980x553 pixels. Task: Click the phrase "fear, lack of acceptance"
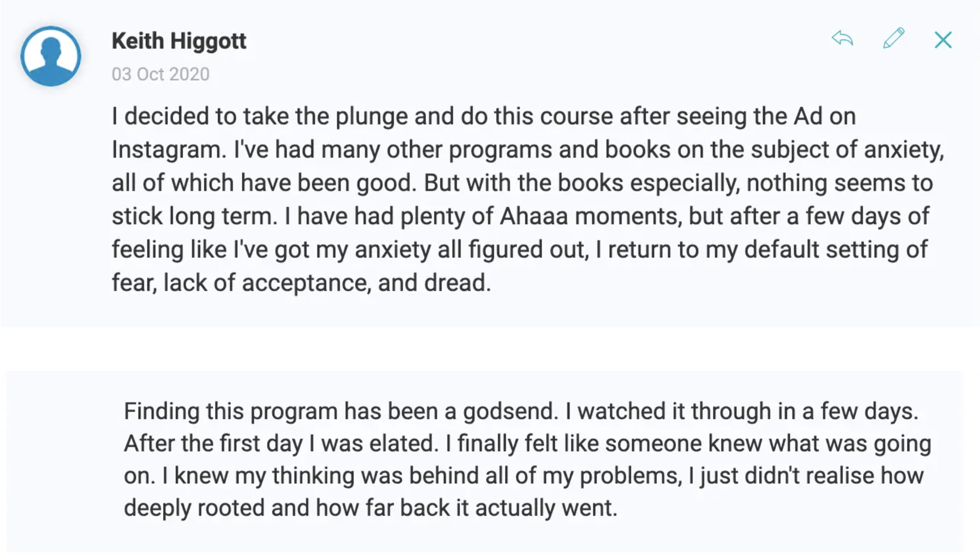(241, 283)
